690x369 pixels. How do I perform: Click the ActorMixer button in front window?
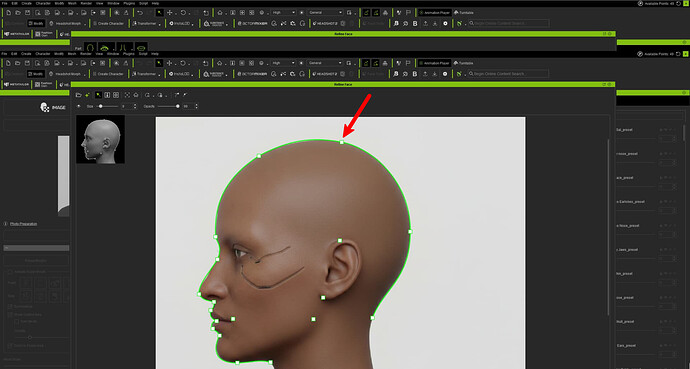tap(253, 74)
